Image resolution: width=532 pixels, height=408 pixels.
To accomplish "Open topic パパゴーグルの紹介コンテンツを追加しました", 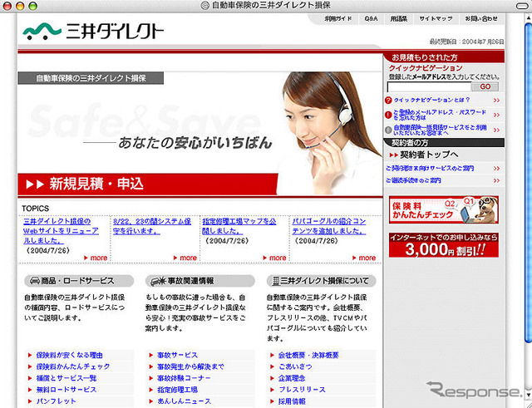I will 329,226.
